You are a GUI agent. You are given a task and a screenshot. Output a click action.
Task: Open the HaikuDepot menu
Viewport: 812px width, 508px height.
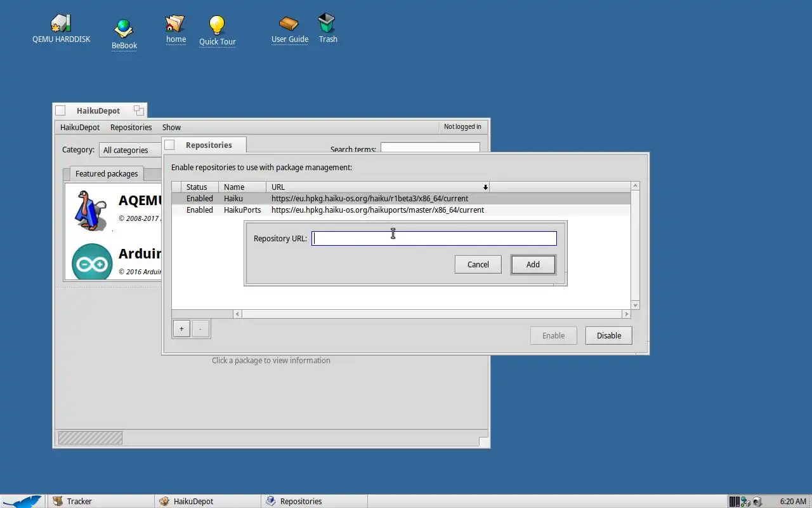click(x=80, y=127)
